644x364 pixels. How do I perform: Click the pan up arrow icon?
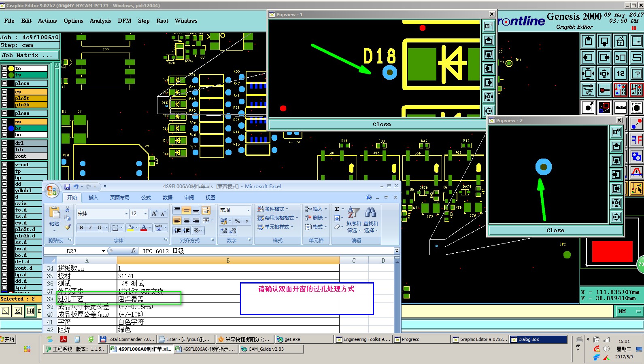pos(588,42)
